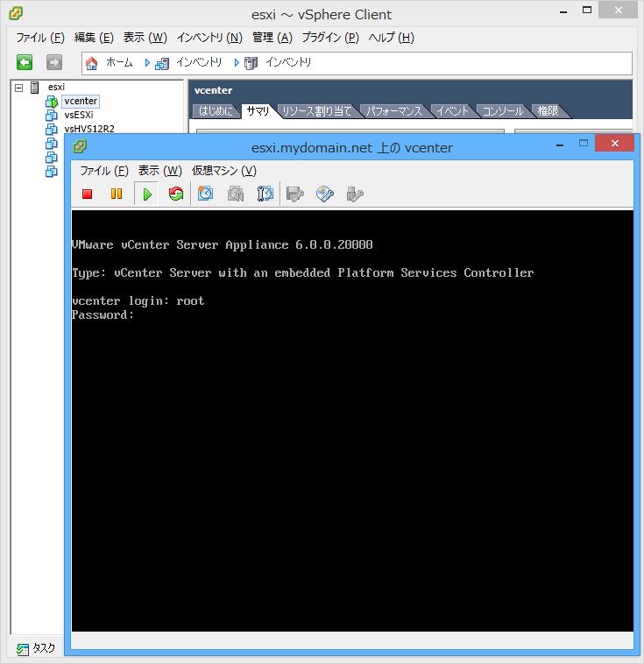Screen dimensions: 644x664
Task: Open the プラグイン (P) menu
Action: (330, 38)
